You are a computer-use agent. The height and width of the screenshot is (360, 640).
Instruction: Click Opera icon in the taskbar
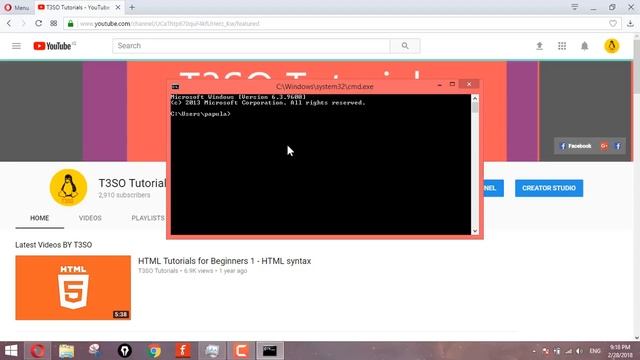(x=38, y=351)
